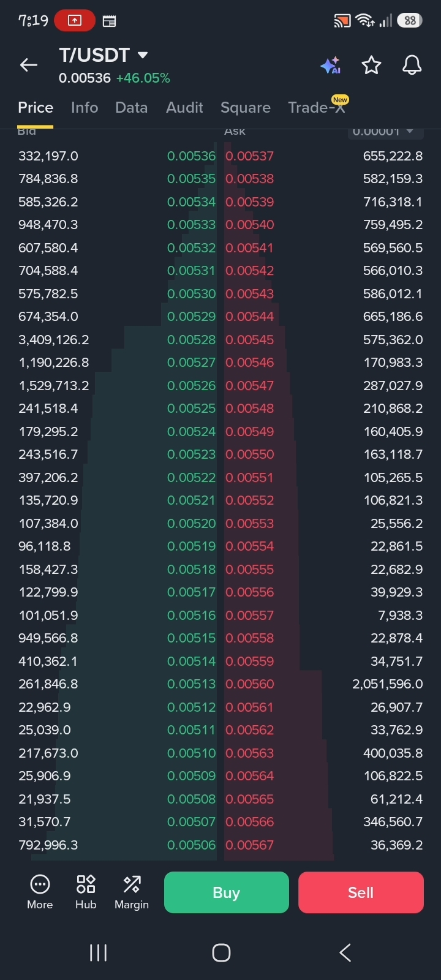Add T/USDT to favorites with star

click(x=371, y=65)
